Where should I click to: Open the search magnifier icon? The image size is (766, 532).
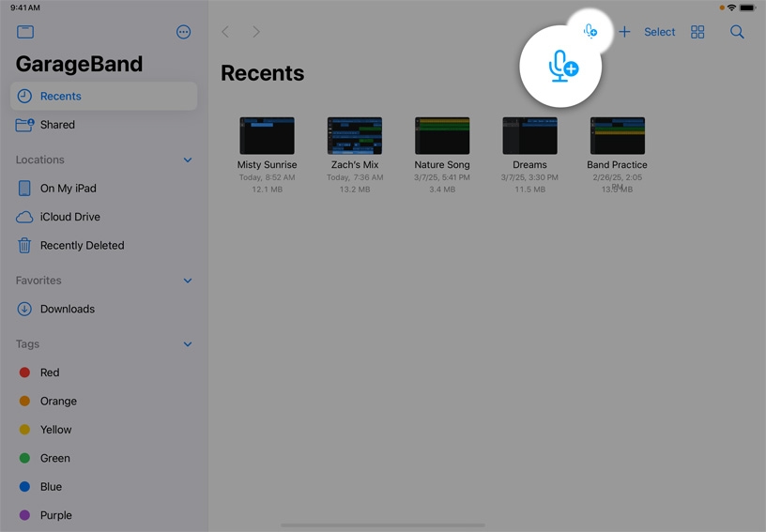tap(737, 32)
